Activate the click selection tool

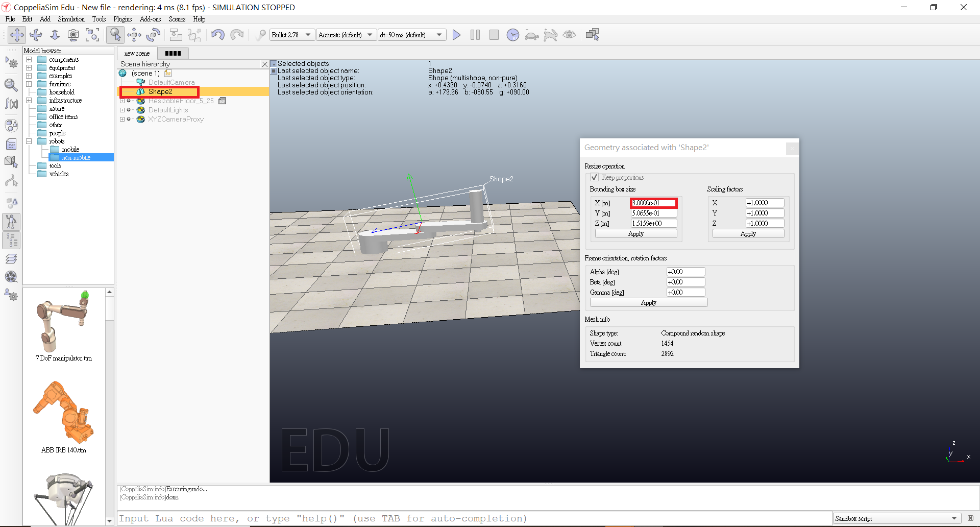(115, 35)
